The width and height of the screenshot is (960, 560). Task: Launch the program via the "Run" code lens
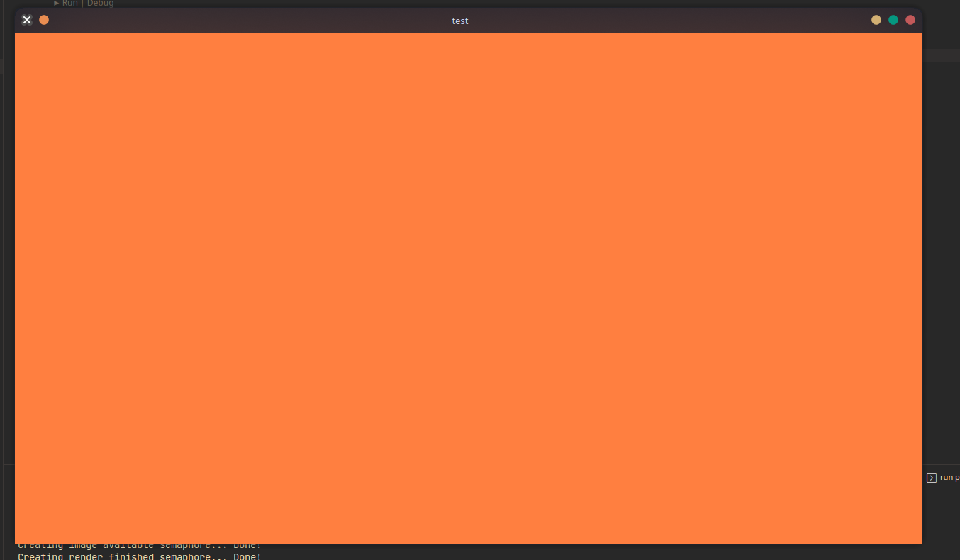pos(69,3)
